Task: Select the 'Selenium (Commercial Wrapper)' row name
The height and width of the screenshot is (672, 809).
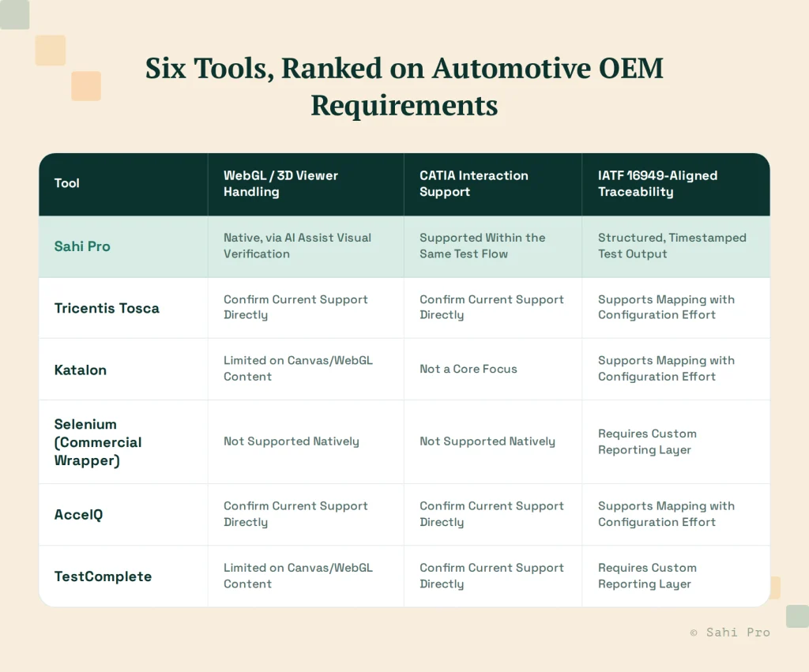Action: tap(97, 442)
